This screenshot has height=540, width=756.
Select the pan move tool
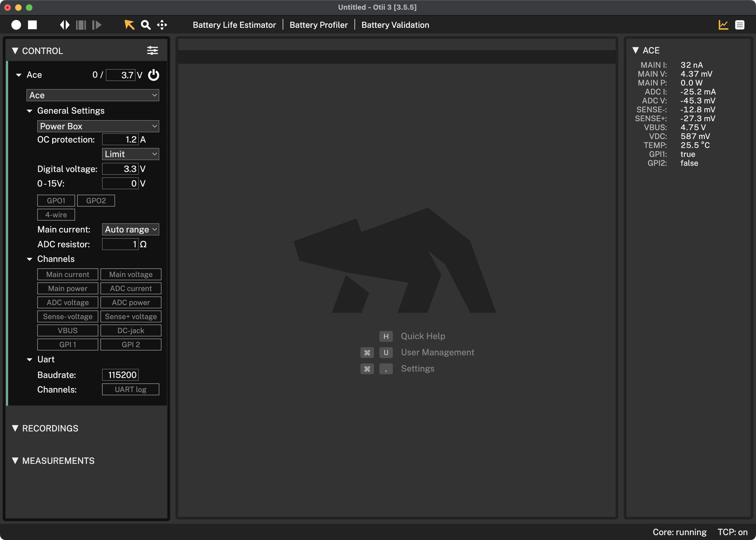(162, 25)
